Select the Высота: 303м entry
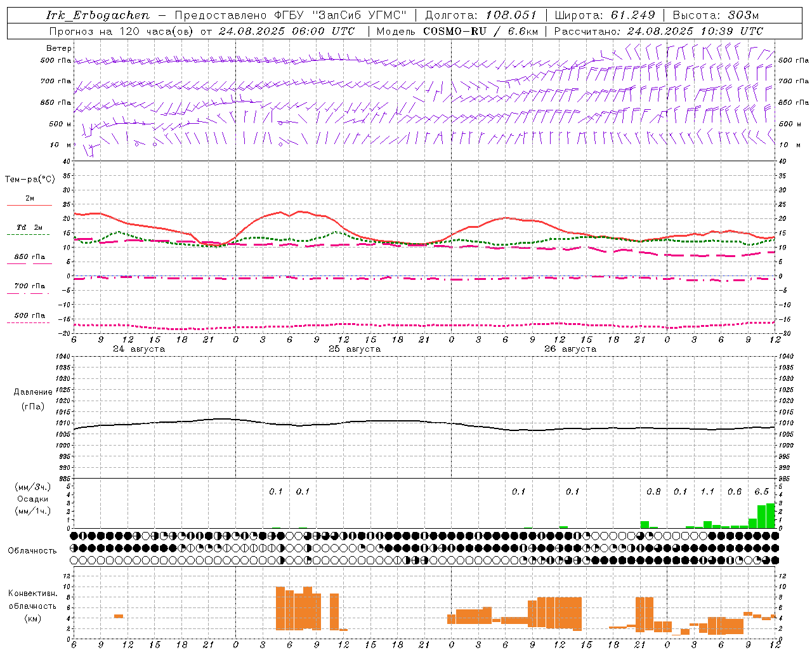812x650 pixels. pos(716,15)
